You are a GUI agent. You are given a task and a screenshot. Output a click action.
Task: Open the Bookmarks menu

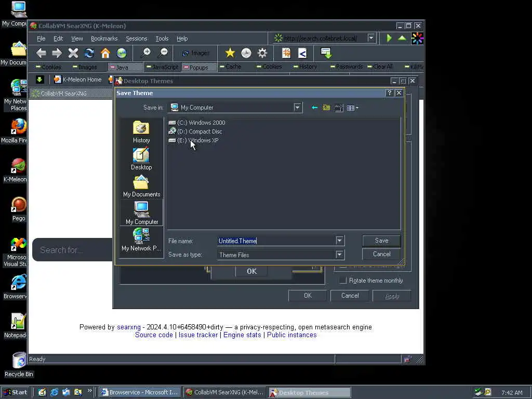coord(104,38)
